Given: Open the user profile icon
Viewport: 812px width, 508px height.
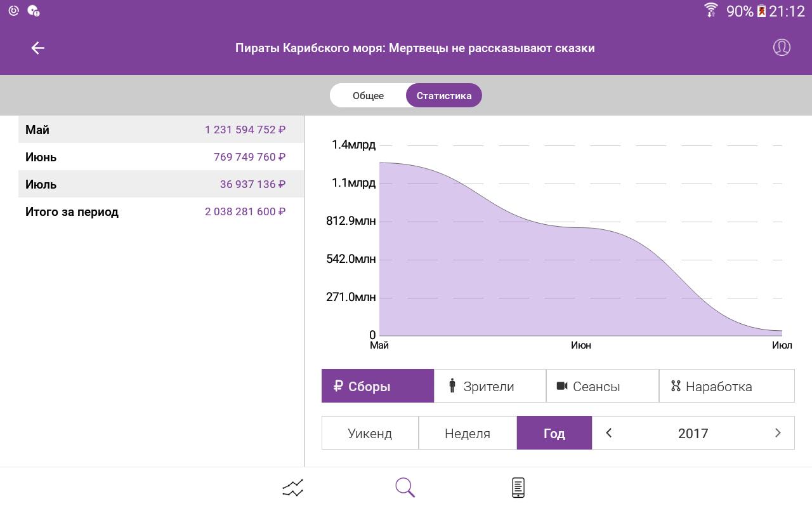Looking at the screenshot, I should (782, 48).
